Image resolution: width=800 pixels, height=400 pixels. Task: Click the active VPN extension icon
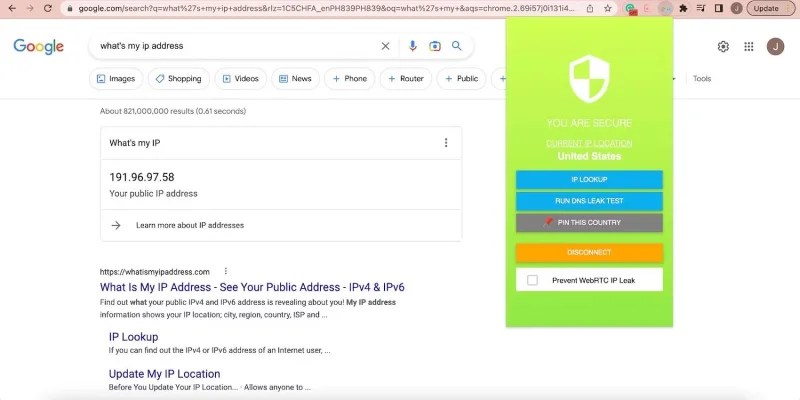[665, 8]
